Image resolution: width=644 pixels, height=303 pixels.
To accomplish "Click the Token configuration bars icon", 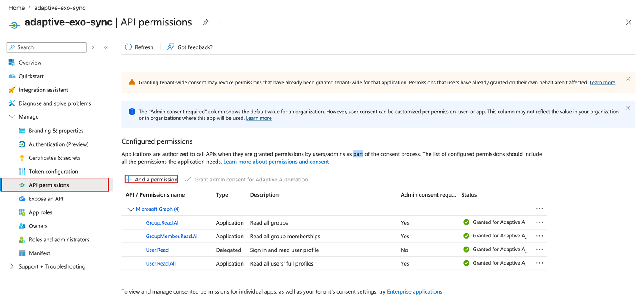I will (x=22, y=171).
